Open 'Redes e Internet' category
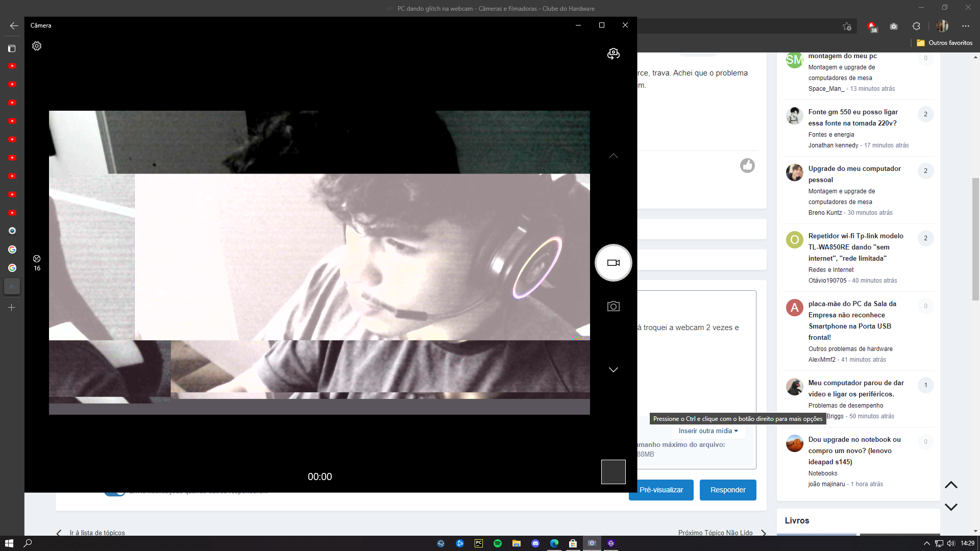Viewport: 980px width, 551px height. (x=830, y=270)
